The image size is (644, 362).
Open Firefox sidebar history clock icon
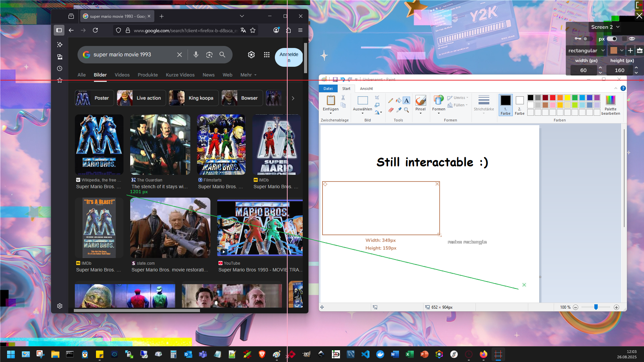click(60, 68)
